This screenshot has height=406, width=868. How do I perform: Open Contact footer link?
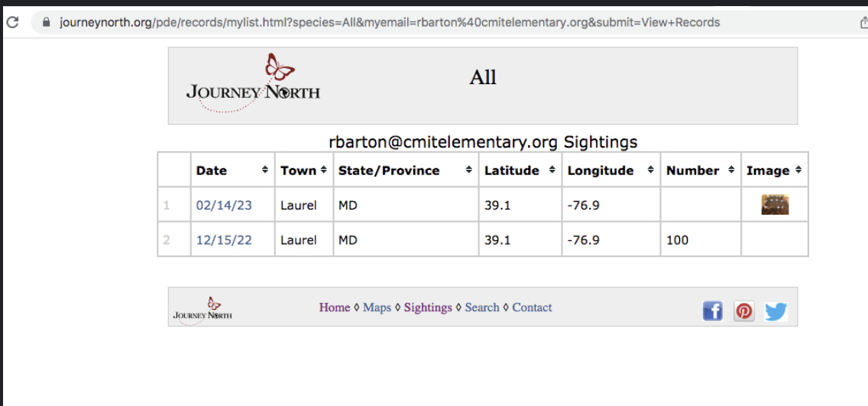pos(532,307)
